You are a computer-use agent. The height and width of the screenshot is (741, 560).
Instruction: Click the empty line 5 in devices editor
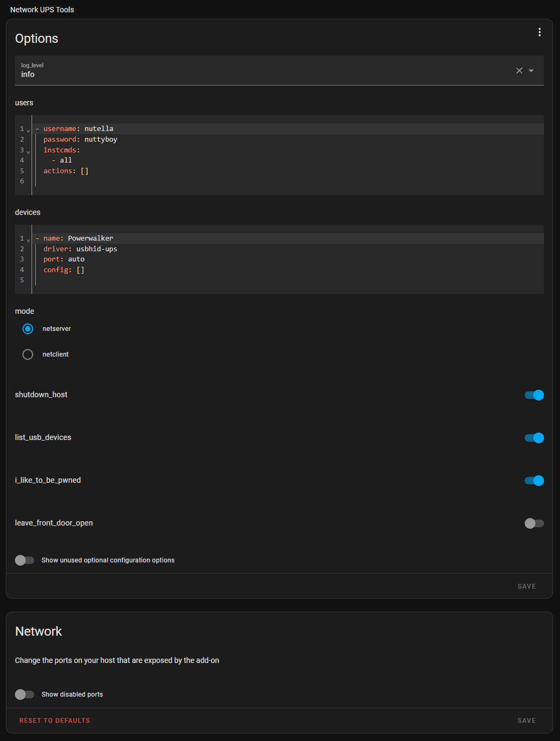coord(289,280)
